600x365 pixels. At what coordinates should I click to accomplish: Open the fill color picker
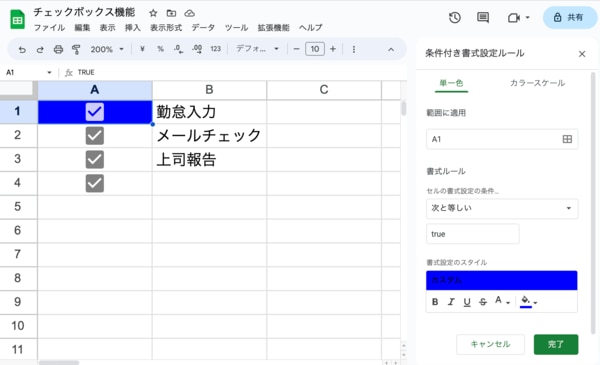tap(529, 301)
